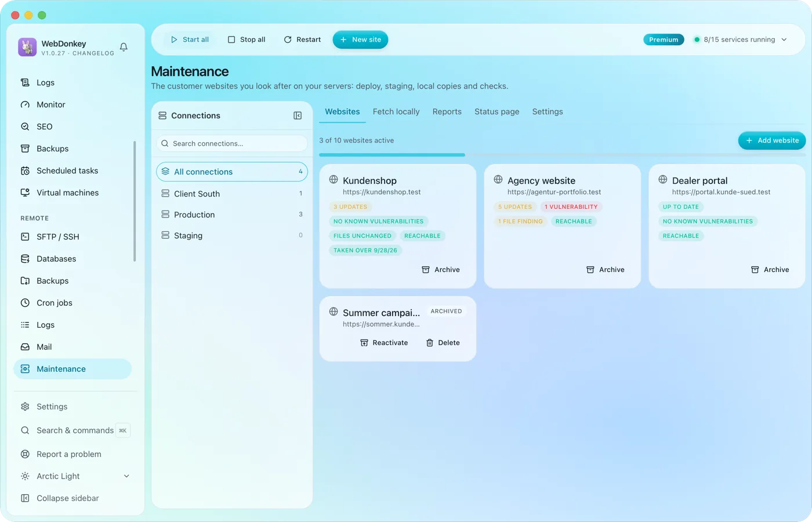Open notifications bell in sidebar header
The image size is (812, 522).
click(x=124, y=47)
